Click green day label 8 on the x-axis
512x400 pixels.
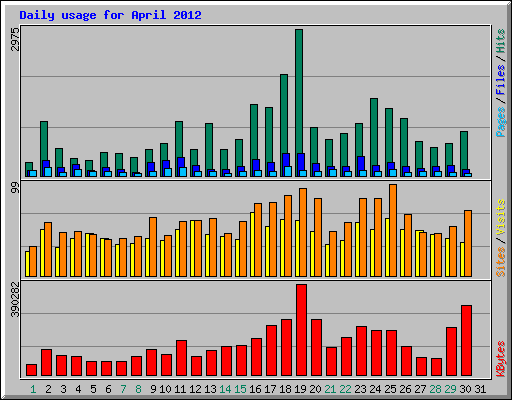[x=138, y=389]
